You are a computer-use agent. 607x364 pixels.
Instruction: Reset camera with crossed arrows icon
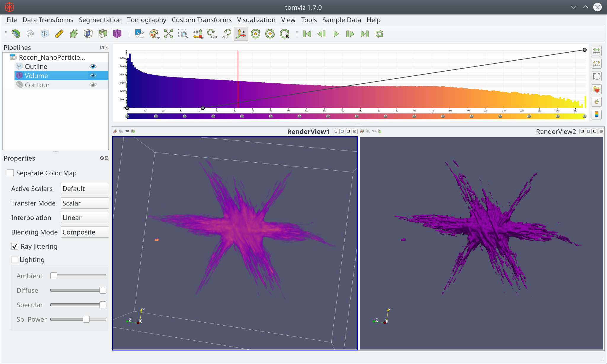(x=168, y=34)
